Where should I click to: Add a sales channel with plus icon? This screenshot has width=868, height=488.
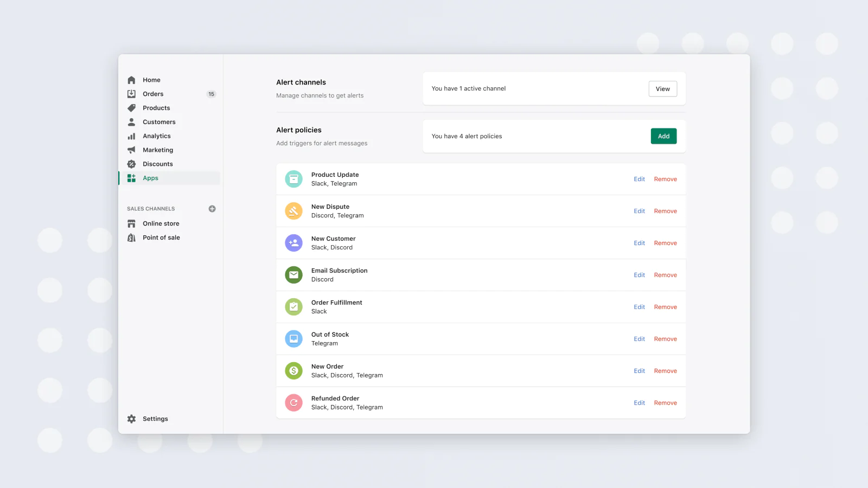[x=212, y=209]
